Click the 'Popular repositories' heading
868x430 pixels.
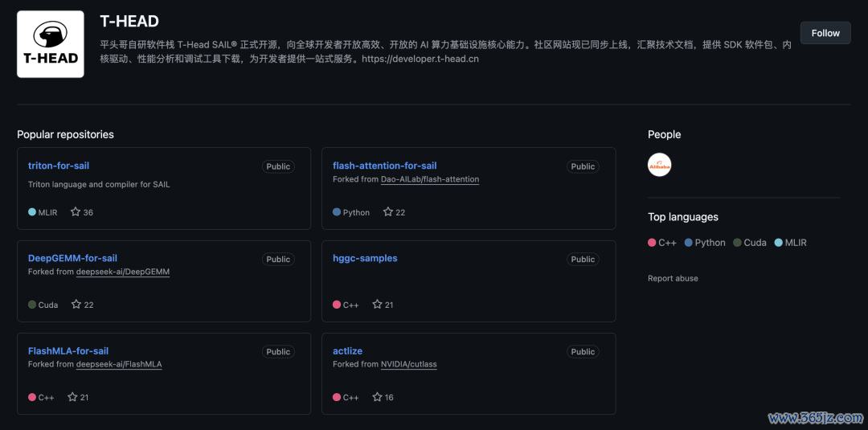pos(65,134)
